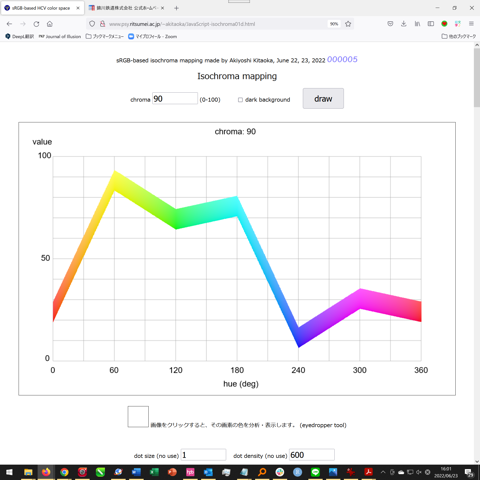This screenshot has height=480, width=480.
Task: Click the page vertical scrollbar thumb
Action: tap(477, 77)
